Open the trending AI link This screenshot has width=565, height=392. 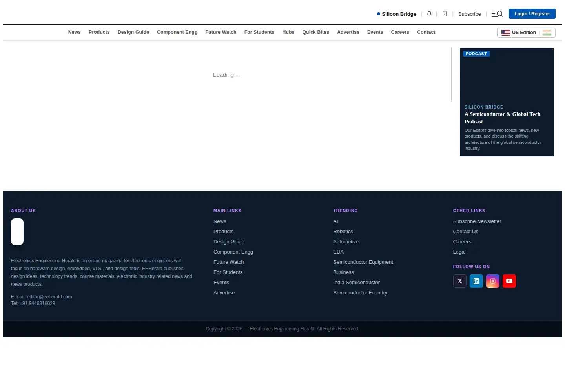pos(335,221)
